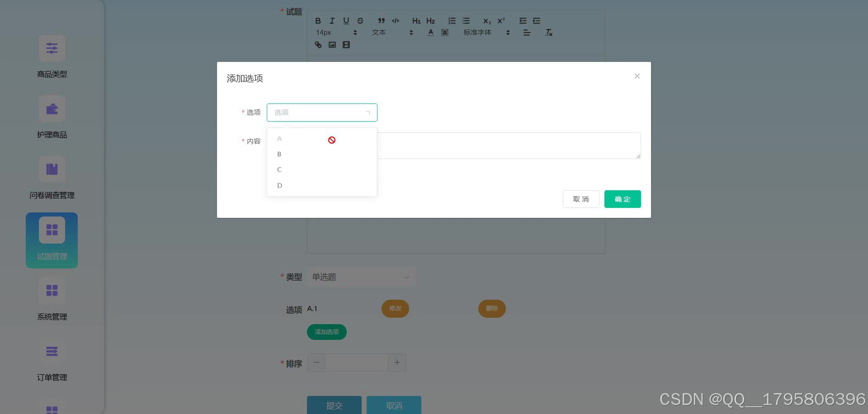Image resolution: width=868 pixels, height=414 pixels.
Task: Click the 商品类型 sidebar icon
Action: [x=52, y=48]
